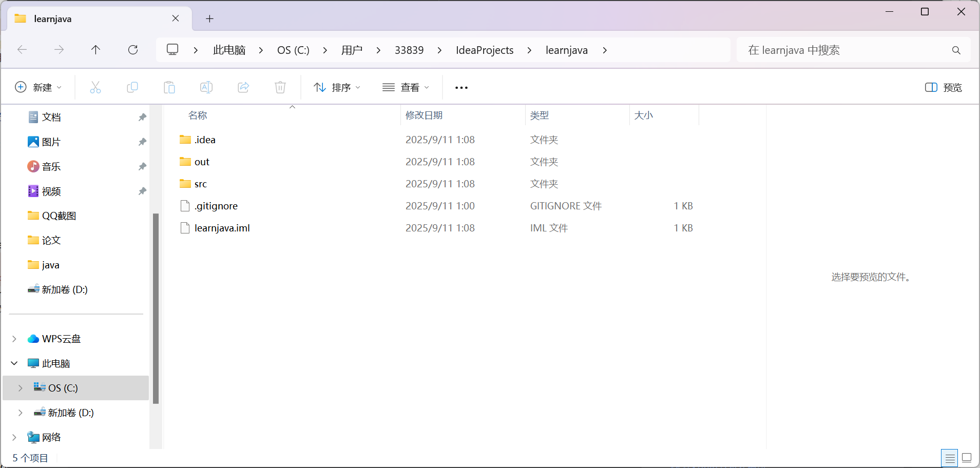Click the Refresh icon in the navigation bar
The width and height of the screenshot is (980, 468).
(x=133, y=49)
